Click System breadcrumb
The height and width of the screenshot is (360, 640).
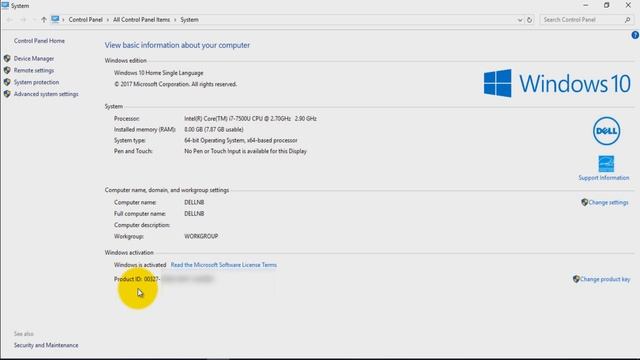[x=189, y=20]
